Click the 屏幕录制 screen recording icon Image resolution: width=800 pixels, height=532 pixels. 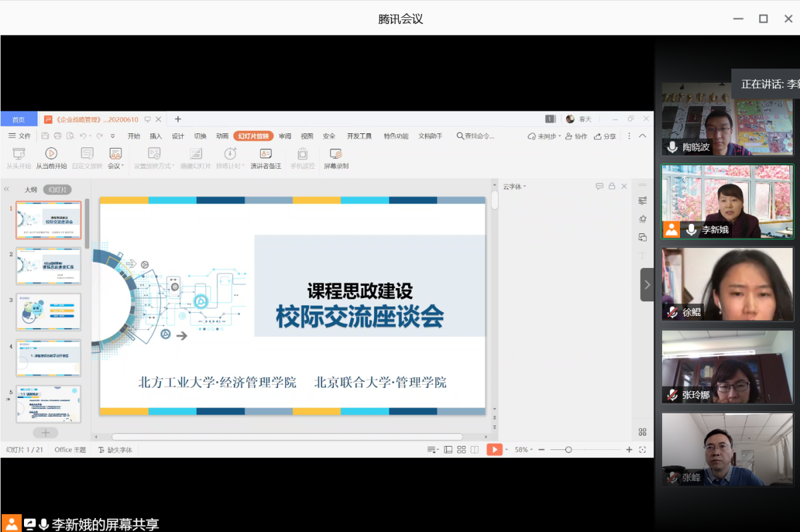335,153
